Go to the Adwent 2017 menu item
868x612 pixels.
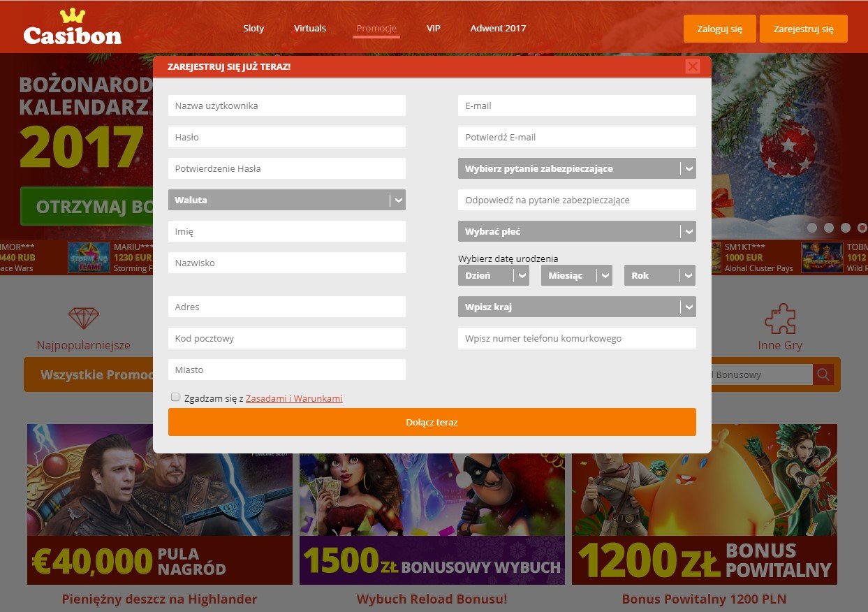[498, 29]
